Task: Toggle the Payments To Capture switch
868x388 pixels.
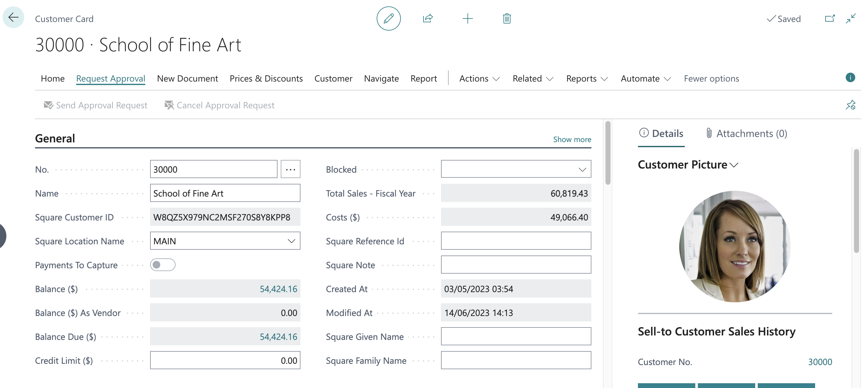Action: [163, 265]
